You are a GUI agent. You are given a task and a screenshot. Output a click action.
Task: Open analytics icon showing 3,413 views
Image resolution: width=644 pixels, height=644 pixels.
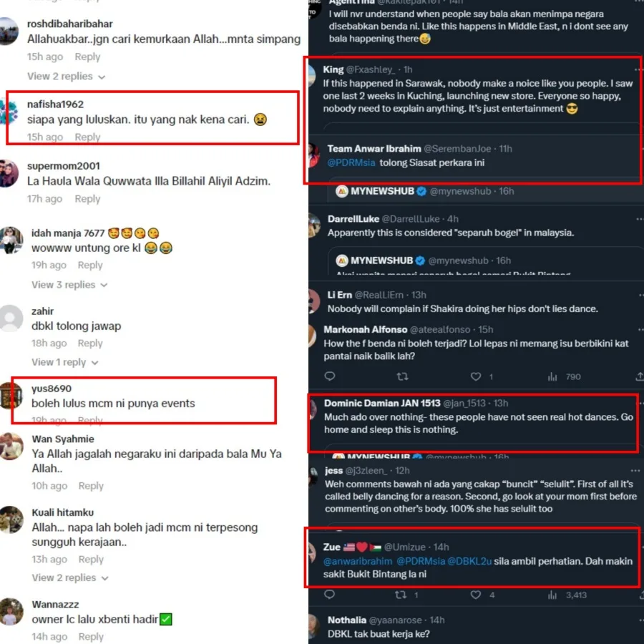click(552, 595)
